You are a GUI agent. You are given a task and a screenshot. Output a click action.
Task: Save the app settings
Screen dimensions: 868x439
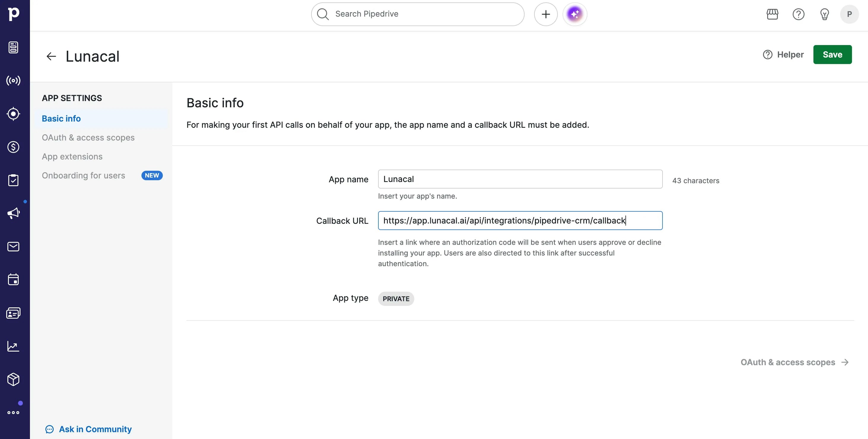(x=832, y=55)
